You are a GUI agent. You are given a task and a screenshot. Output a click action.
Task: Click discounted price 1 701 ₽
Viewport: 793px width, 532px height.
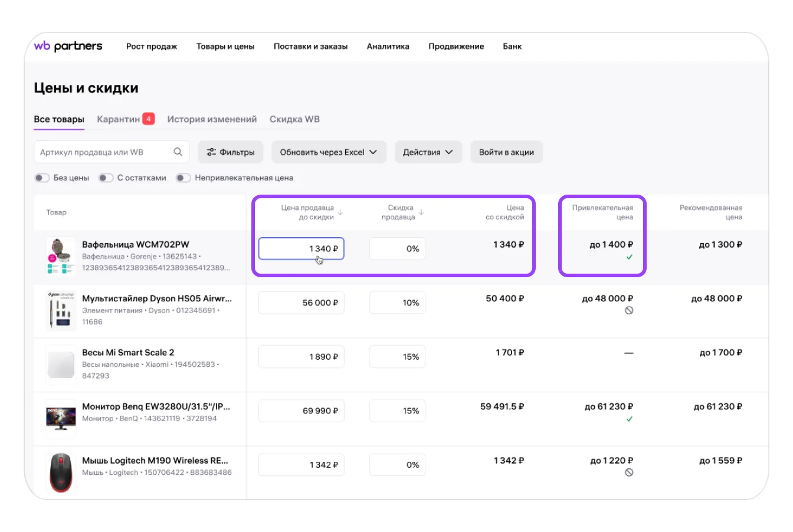coord(510,352)
